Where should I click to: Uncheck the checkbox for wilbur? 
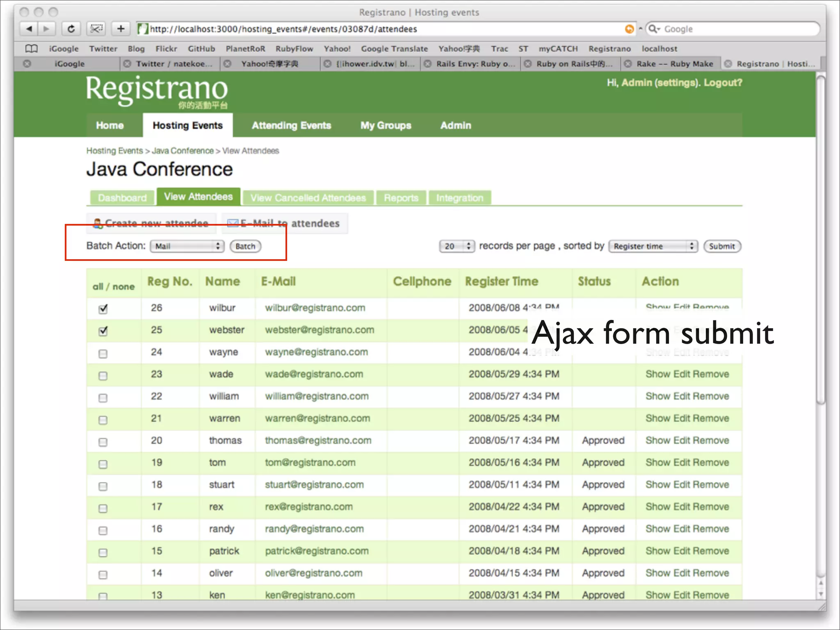pyautogui.click(x=103, y=309)
